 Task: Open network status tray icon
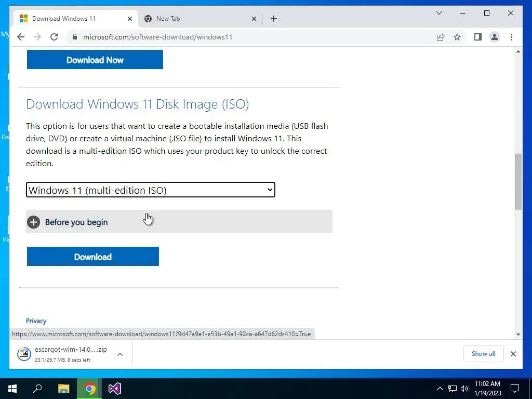tap(453, 389)
